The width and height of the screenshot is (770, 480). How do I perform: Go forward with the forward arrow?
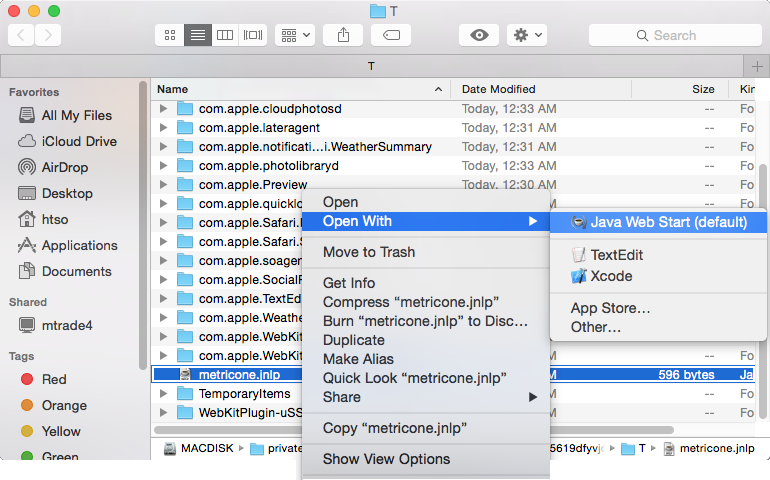tap(48, 35)
